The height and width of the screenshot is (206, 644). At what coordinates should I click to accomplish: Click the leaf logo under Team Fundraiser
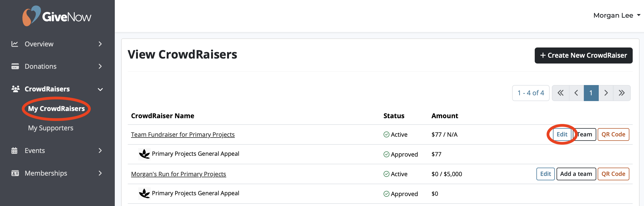pos(144,154)
